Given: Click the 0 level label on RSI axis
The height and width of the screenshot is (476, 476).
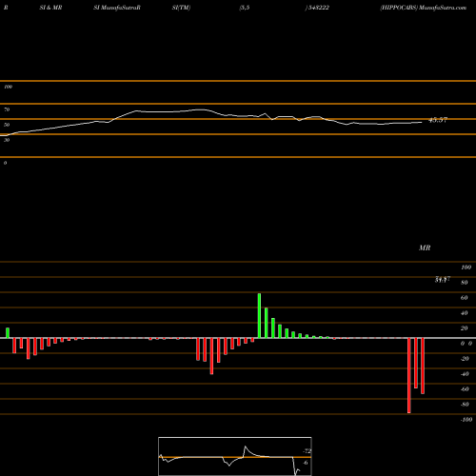Looking at the screenshot, I should click(5, 163).
